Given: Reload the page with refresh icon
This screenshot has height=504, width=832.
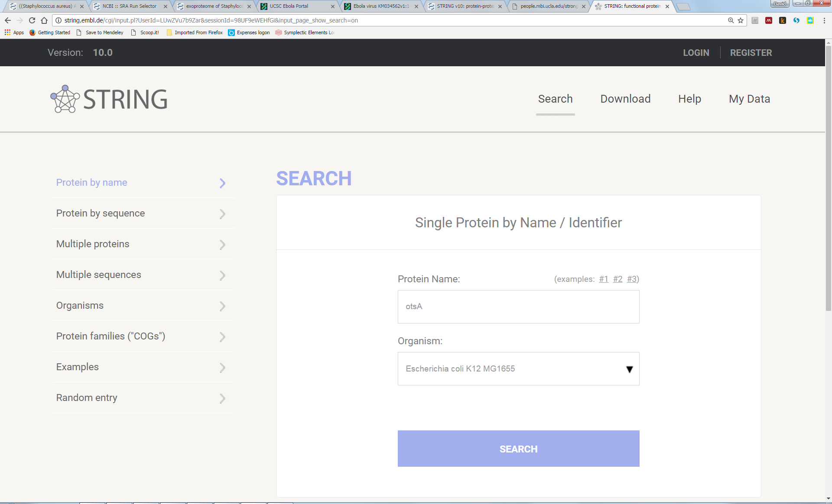Looking at the screenshot, I should [32, 20].
